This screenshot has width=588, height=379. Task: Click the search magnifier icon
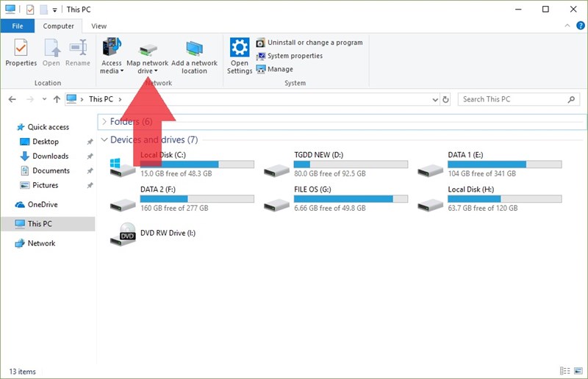pos(571,99)
